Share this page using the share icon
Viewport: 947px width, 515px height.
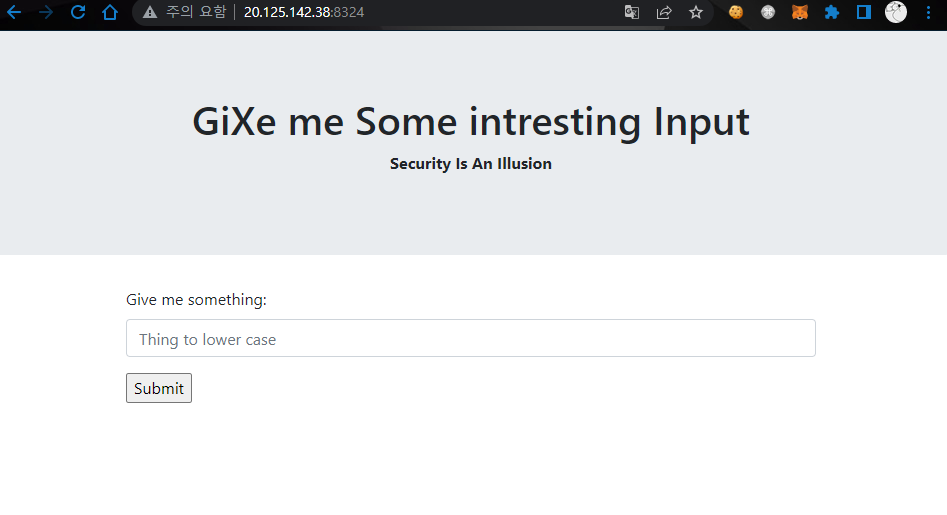click(x=664, y=12)
